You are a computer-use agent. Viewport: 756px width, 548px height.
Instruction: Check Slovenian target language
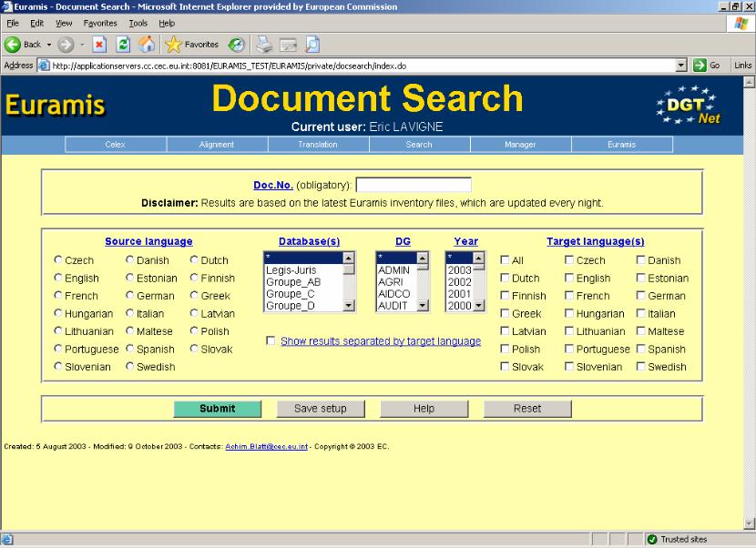click(569, 366)
